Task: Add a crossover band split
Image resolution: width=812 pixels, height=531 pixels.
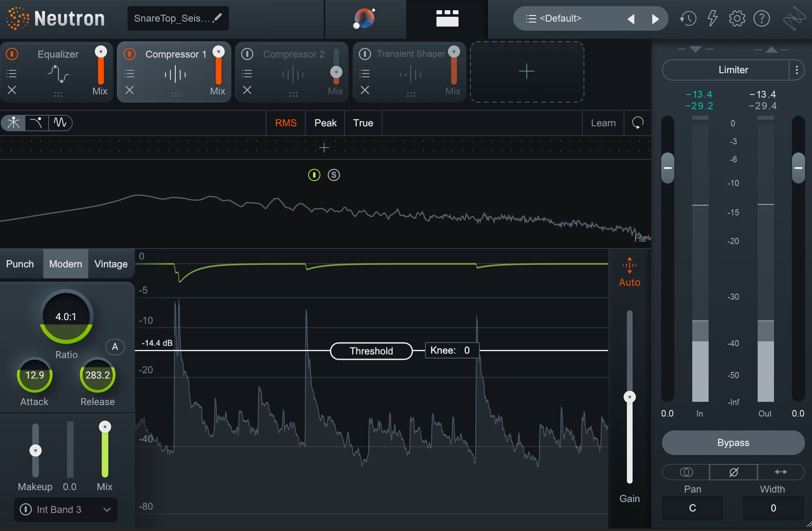Action: pos(324,148)
